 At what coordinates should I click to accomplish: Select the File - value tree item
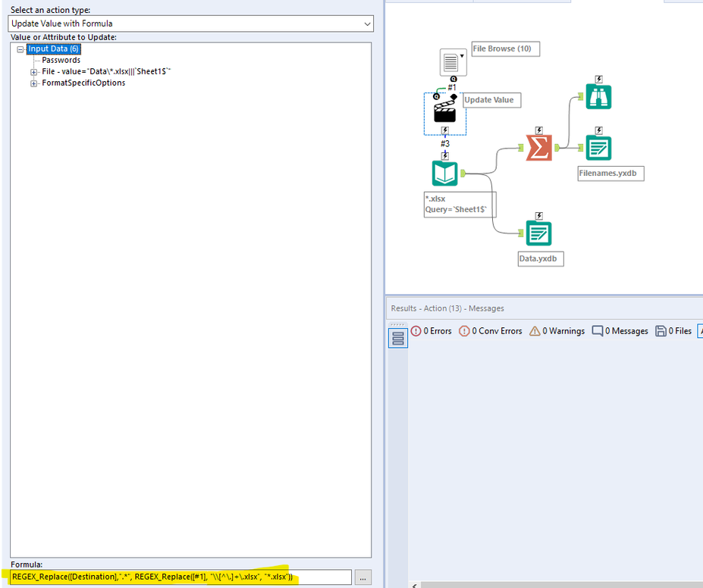pos(106,72)
